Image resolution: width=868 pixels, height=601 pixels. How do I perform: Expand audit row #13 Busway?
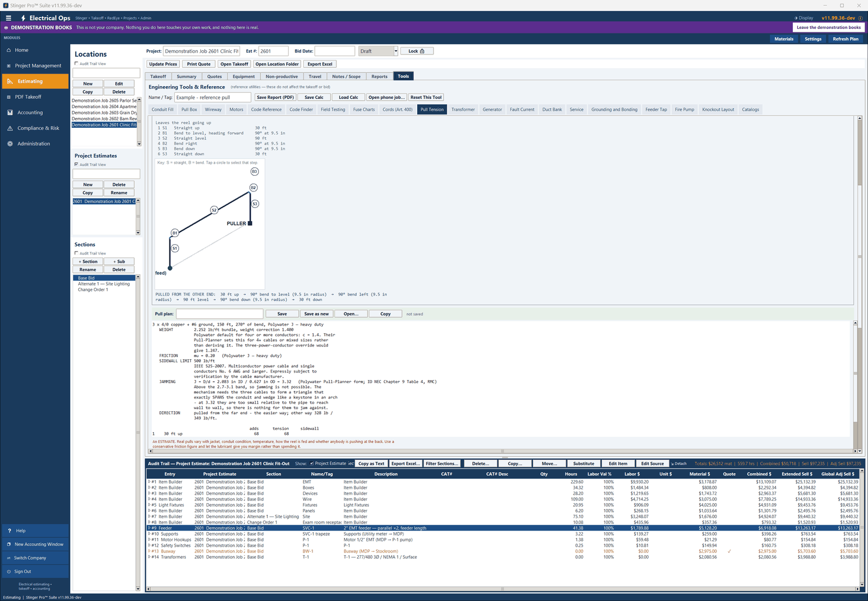[x=149, y=551]
